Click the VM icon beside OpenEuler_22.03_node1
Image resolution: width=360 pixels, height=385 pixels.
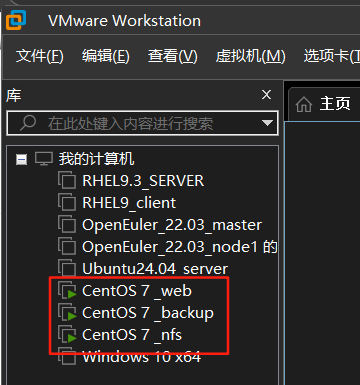tap(67, 247)
